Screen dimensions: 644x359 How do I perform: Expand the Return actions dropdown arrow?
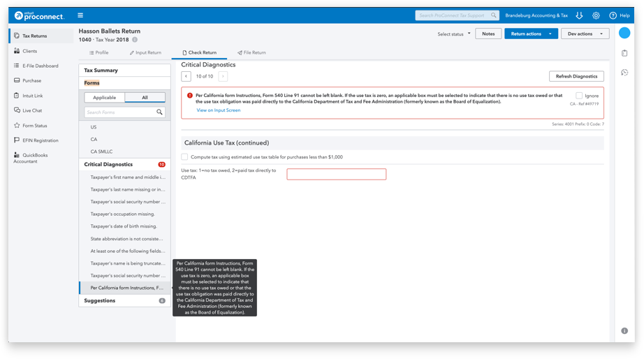click(x=550, y=34)
